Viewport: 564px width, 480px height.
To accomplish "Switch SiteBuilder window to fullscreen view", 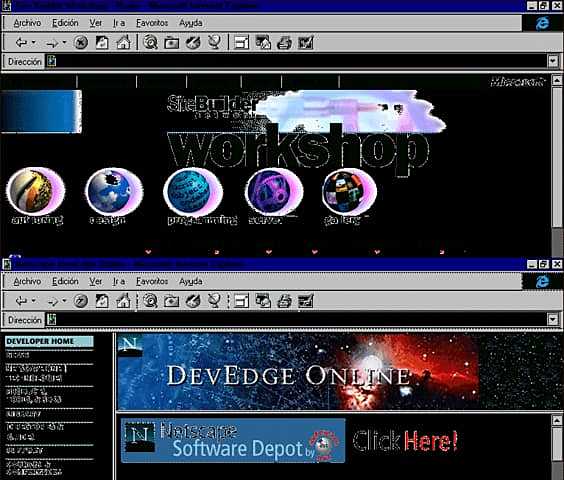I will [241, 42].
